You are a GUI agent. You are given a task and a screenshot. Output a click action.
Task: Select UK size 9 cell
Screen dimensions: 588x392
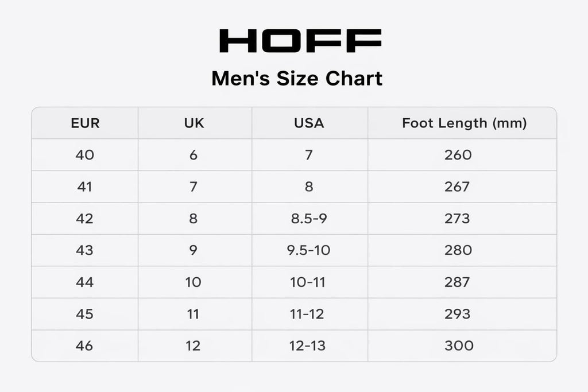tap(194, 250)
